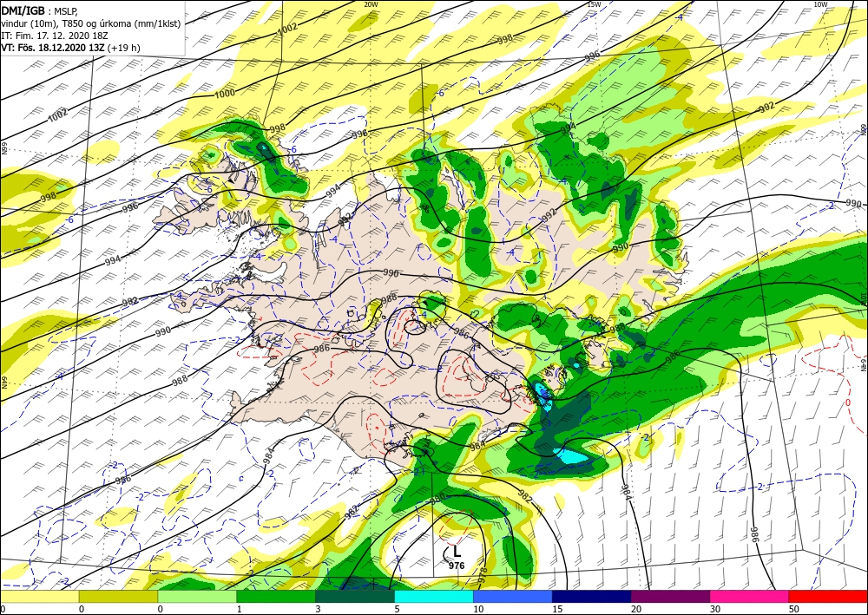The width and height of the screenshot is (868, 615).
Task: Select the light green legend color segment
Action: tap(197, 597)
